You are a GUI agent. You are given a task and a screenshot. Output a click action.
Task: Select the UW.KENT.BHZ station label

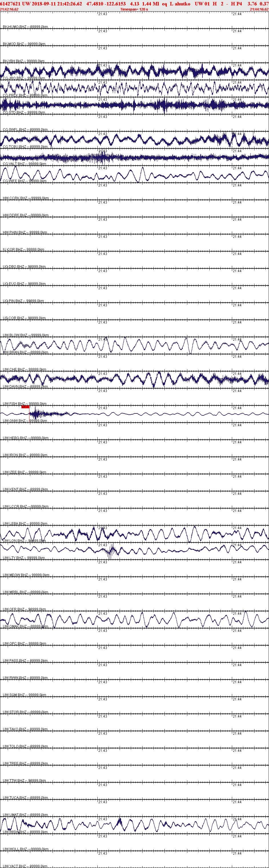click(25, 489)
